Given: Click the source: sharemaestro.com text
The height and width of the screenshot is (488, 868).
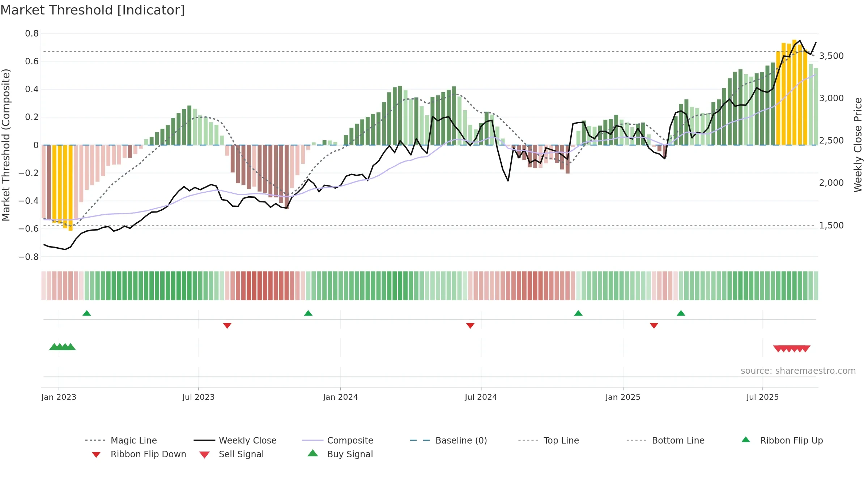Looking at the screenshot, I should point(798,371).
